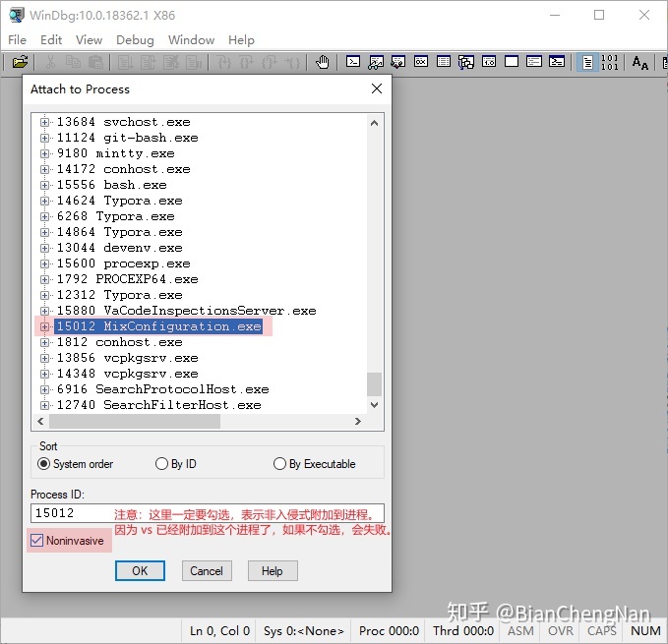Open the Command window icon

click(353, 62)
